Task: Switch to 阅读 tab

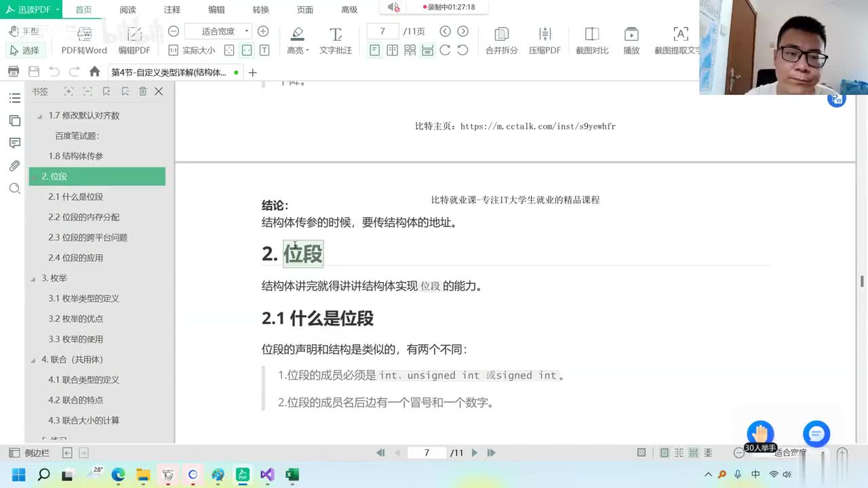Action: pyautogui.click(x=127, y=9)
